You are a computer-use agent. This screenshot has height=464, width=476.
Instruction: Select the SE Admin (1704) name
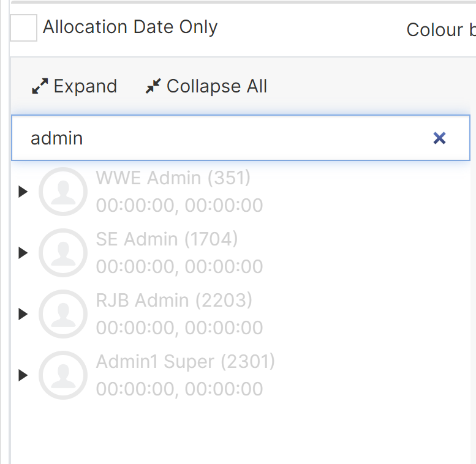tap(167, 239)
